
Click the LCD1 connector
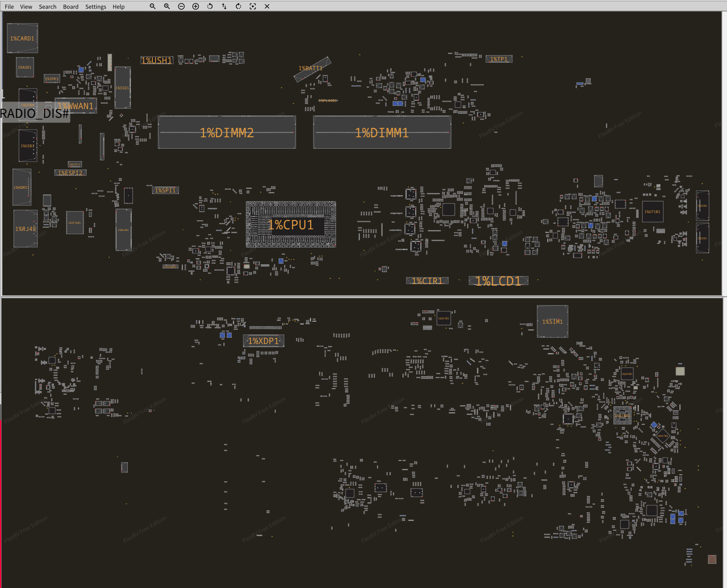click(x=498, y=281)
